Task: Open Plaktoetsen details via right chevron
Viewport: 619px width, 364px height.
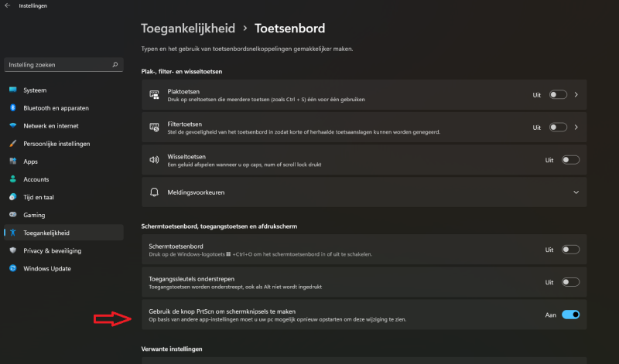Action: 576,94
